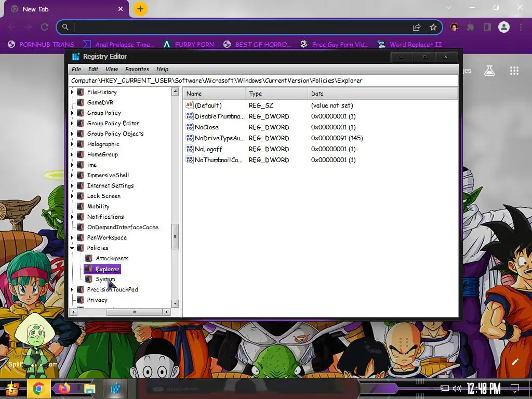
Task: Share this page from the address bar
Action: click(x=417, y=27)
